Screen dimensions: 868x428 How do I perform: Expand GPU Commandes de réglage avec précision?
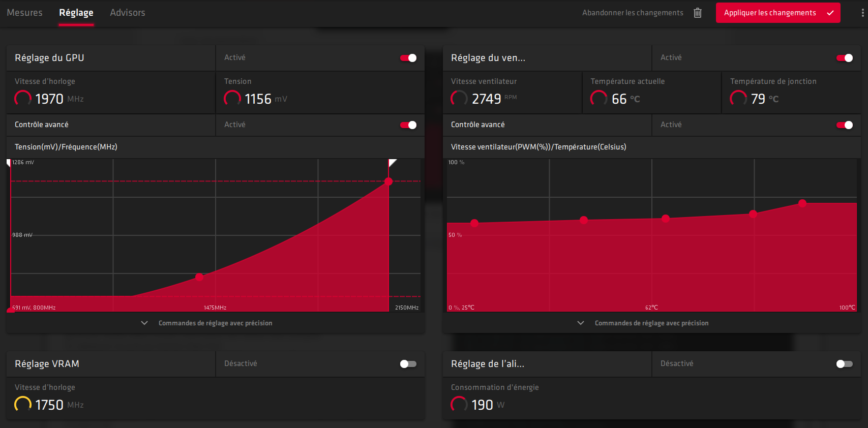pos(215,323)
